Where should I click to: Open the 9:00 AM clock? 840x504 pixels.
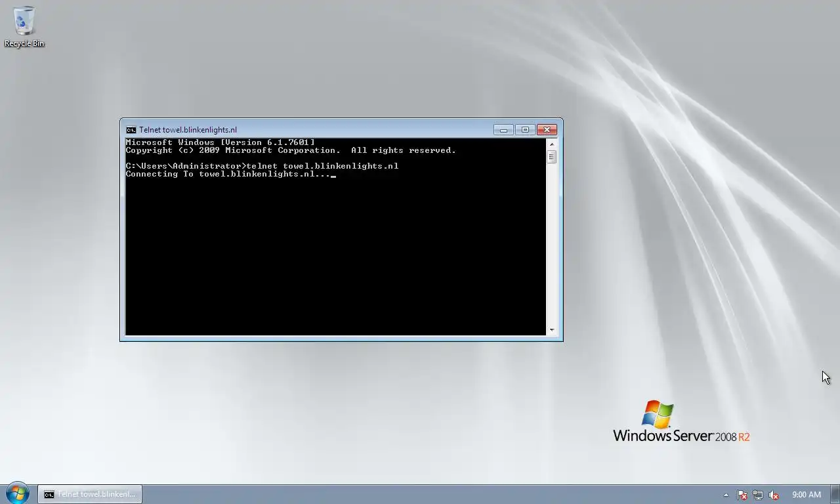(x=807, y=495)
